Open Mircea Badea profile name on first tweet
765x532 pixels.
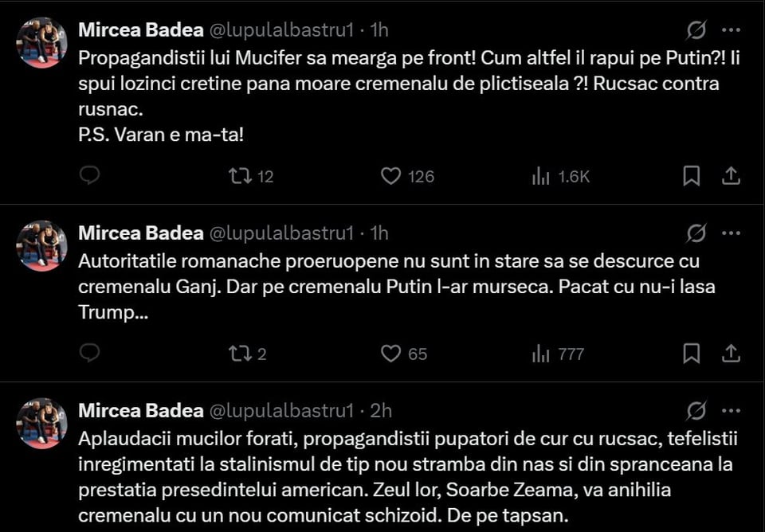click(x=141, y=30)
